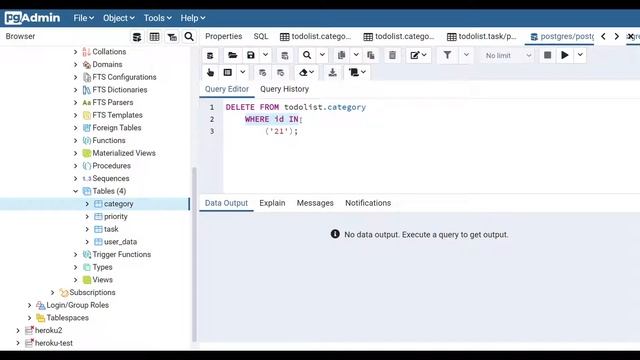Open the Tools menu
This screenshot has height=360, width=640.
158,18
